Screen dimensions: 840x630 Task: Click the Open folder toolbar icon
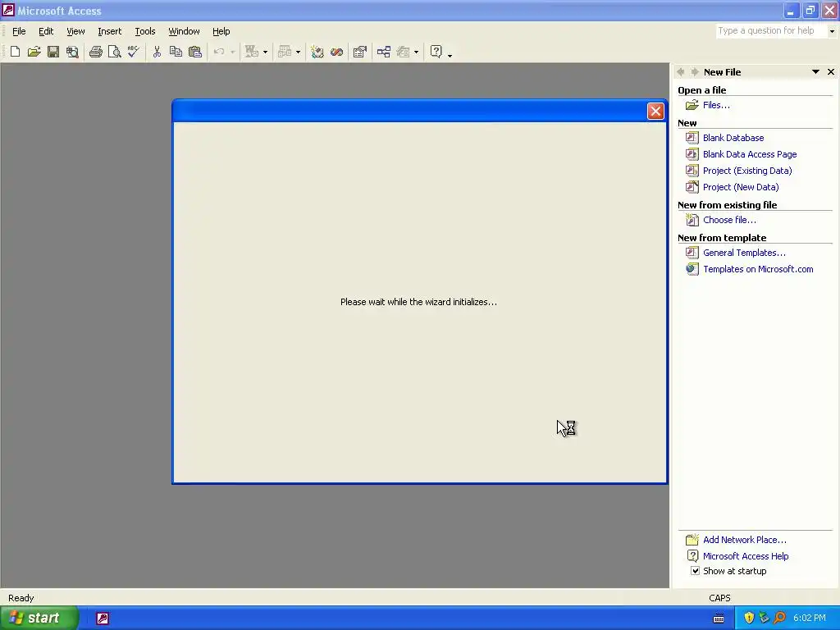pyautogui.click(x=34, y=52)
